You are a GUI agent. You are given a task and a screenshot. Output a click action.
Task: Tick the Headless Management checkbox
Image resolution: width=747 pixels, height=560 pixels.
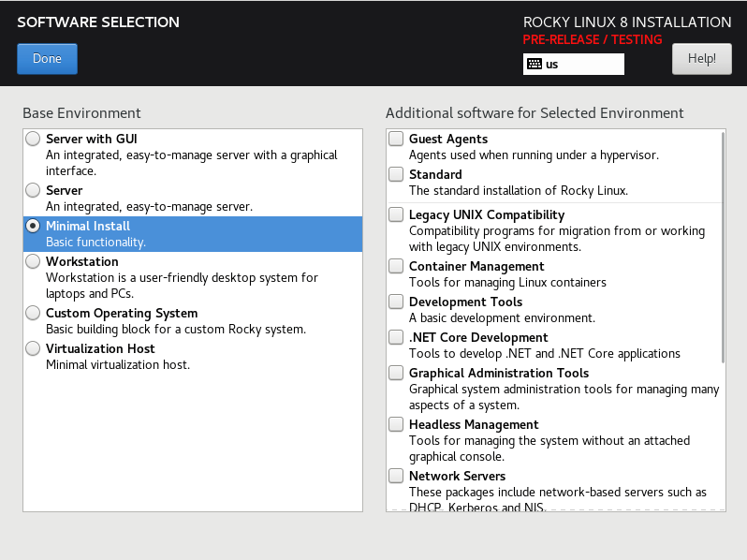click(x=396, y=424)
